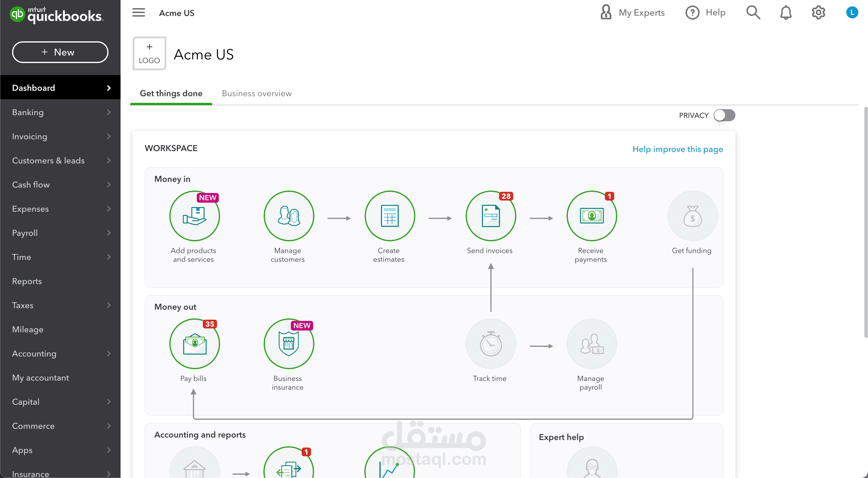This screenshot has width=868, height=478.
Task: Click the notifications bell icon
Action: coord(786,12)
